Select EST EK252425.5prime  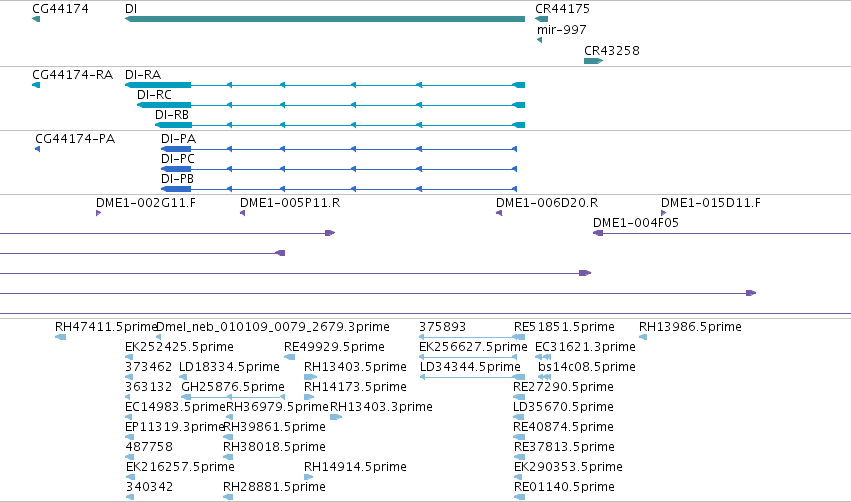coord(179,347)
